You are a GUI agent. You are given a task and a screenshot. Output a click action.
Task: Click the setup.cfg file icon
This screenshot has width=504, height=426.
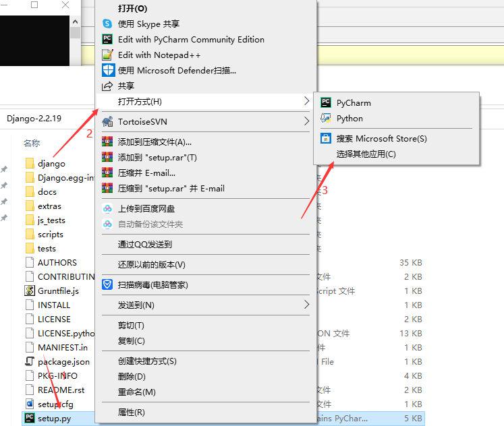(x=30, y=404)
